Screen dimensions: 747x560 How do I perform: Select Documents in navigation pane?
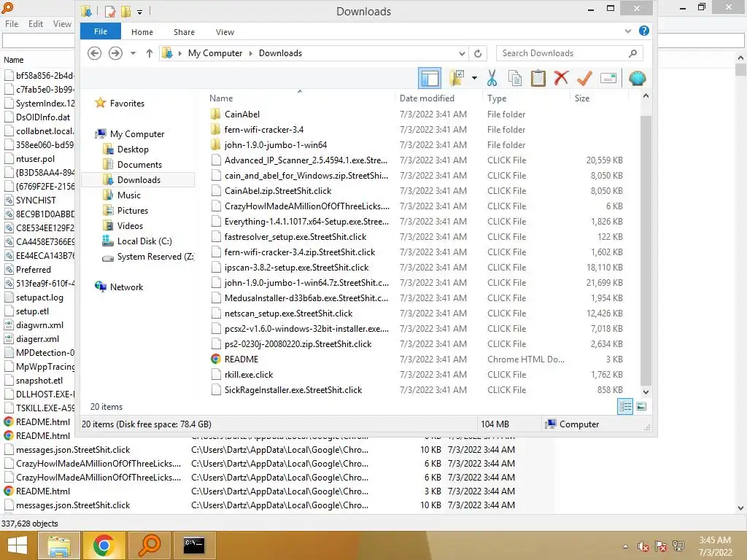[x=139, y=164]
